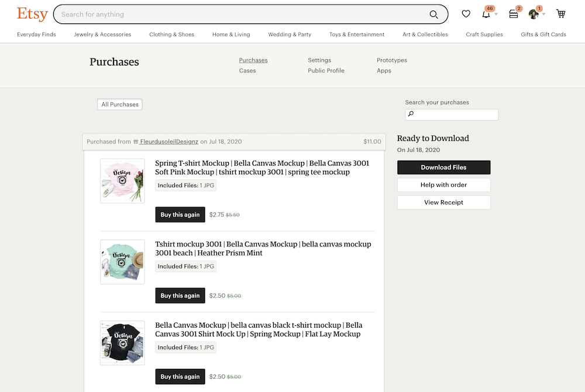
Task: Open the shopping cart
Action: coord(561,14)
